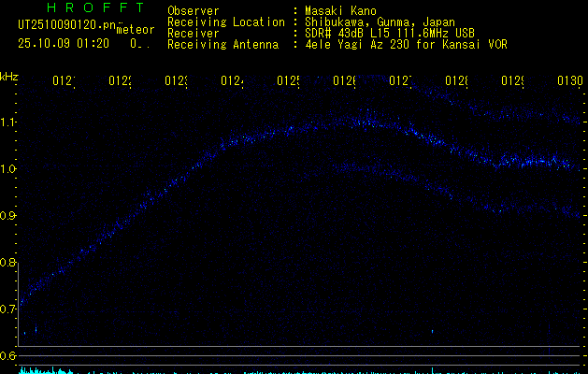Select the 1.1 frequency axis tick
The height and width of the screenshot is (374, 588).
(8, 122)
